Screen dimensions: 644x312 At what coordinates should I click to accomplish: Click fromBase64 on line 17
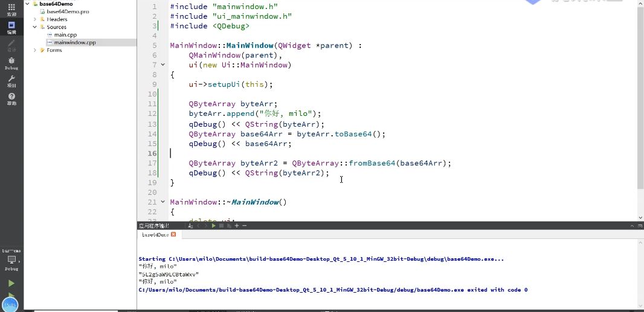click(x=372, y=163)
